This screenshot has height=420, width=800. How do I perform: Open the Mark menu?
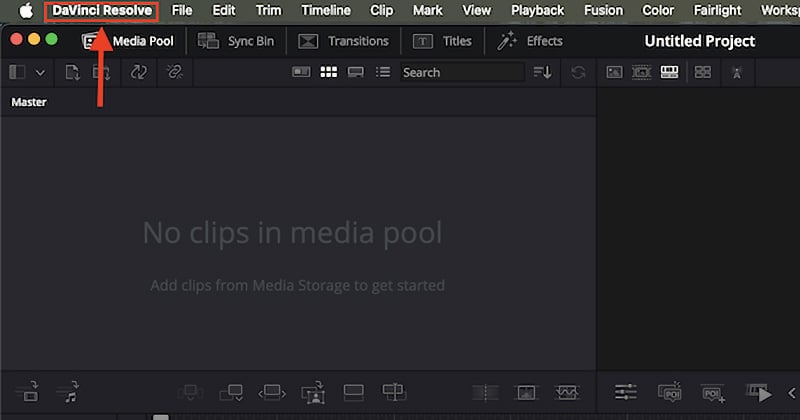tap(428, 11)
